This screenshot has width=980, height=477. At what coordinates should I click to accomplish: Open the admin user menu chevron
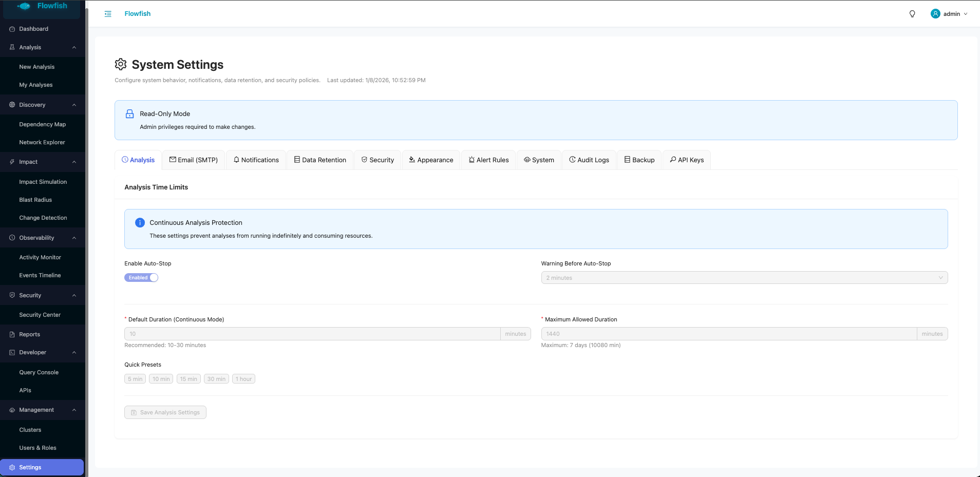(966, 14)
